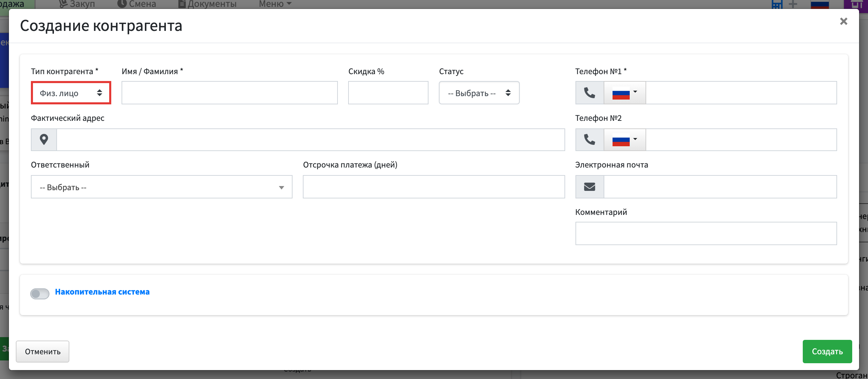Open the Меню dropdown in the top bar
Screen dimensions: 868x379
coord(275,4)
